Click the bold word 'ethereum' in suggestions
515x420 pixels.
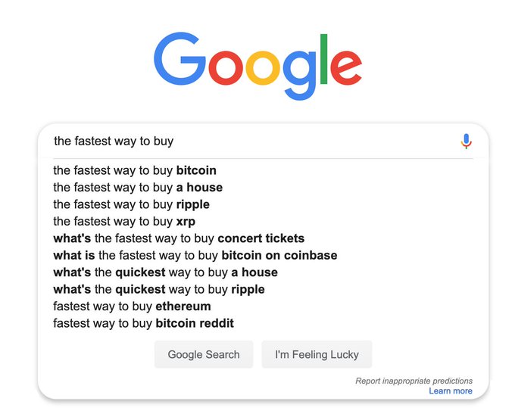pos(183,306)
